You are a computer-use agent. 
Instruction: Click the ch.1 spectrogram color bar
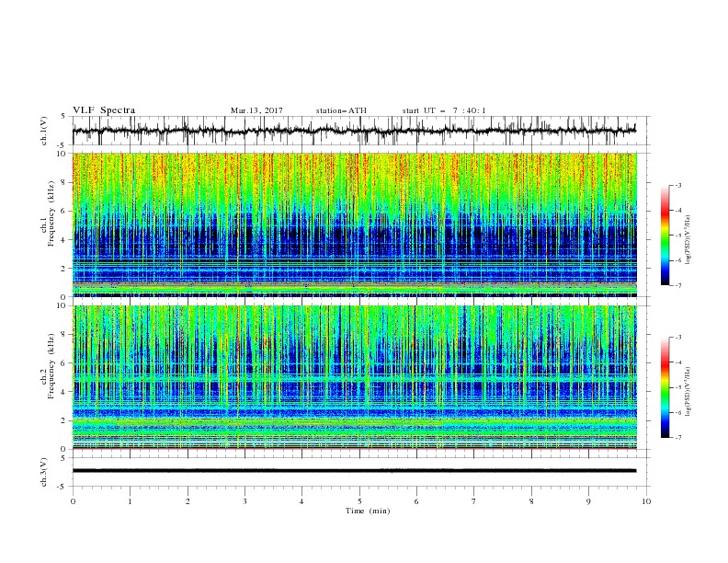[x=665, y=236]
